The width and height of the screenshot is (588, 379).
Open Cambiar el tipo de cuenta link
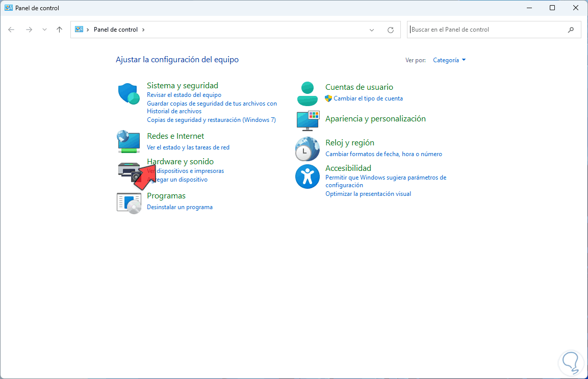tap(368, 98)
